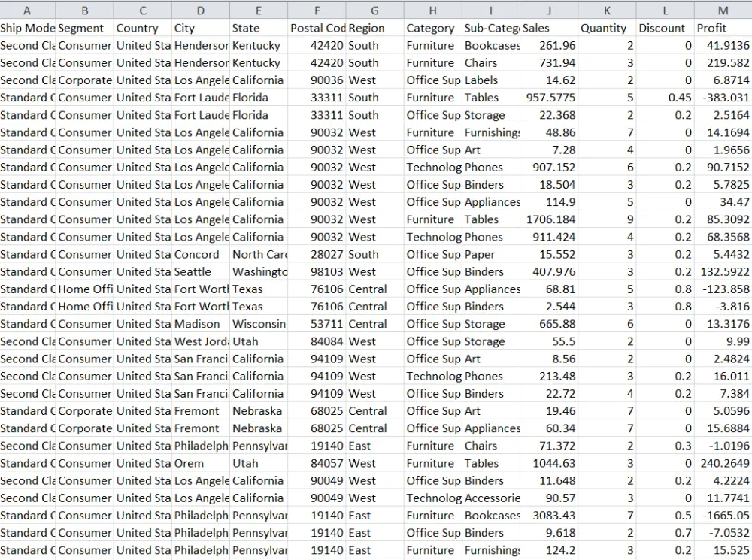Click the 'Postal Cod' header cell

point(317,29)
